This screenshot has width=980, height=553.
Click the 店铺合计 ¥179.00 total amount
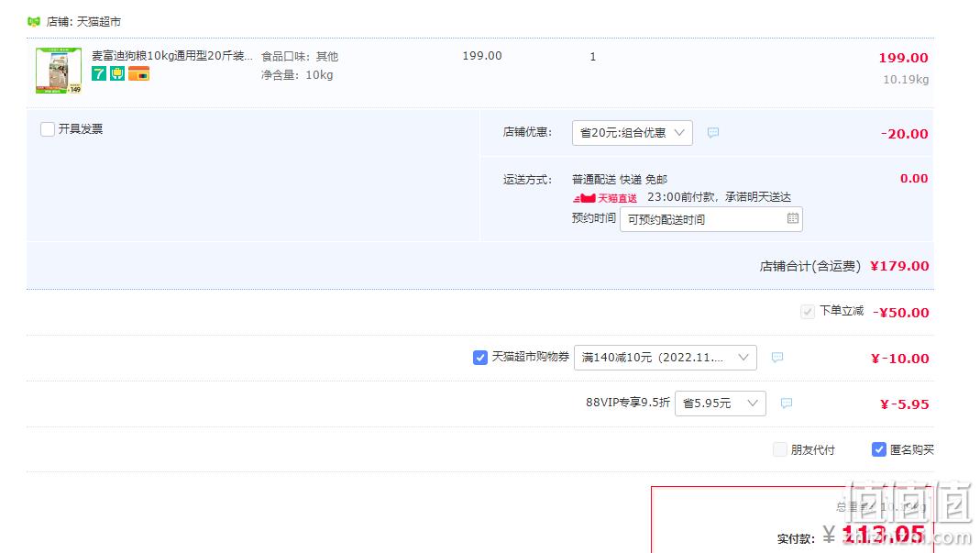tap(899, 266)
